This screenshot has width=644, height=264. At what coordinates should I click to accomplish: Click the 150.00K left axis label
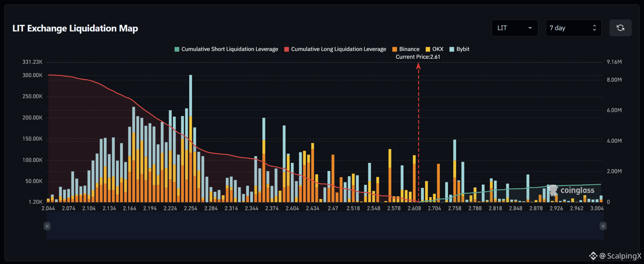click(32, 139)
